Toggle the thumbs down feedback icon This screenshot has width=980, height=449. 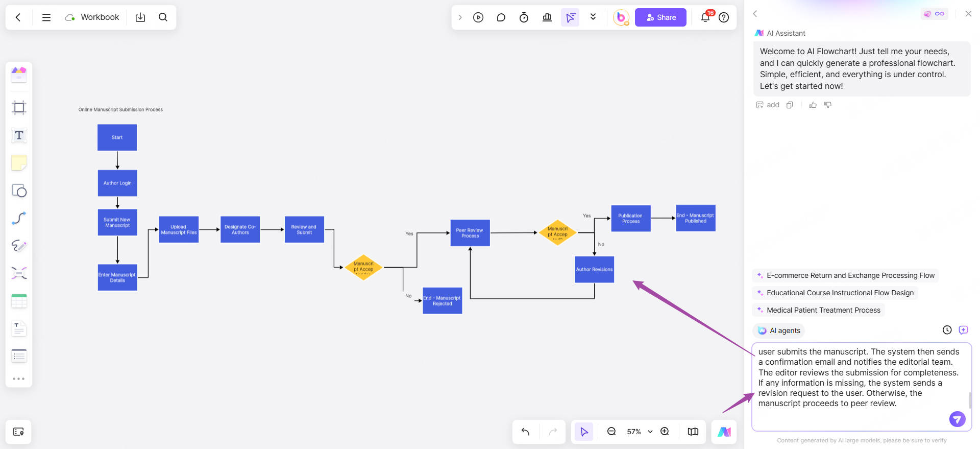(x=828, y=105)
